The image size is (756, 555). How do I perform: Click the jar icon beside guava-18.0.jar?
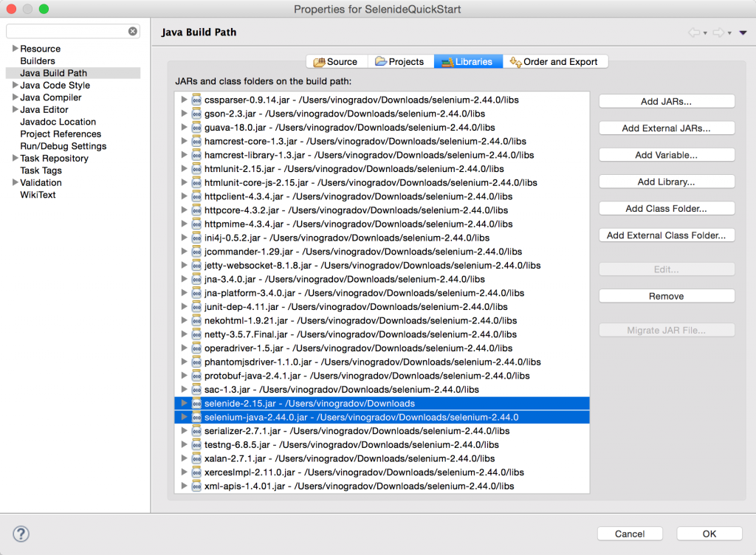pyautogui.click(x=196, y=128)
